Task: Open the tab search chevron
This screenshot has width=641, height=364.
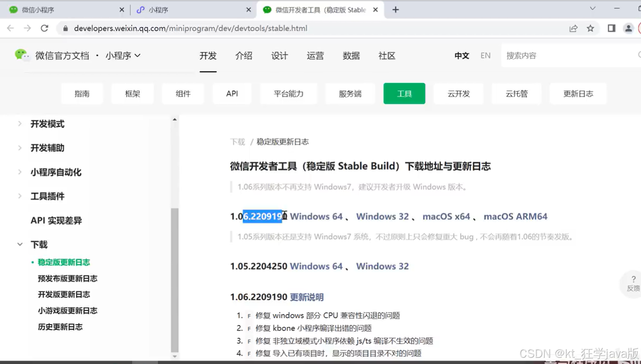Action: [592, 9]
